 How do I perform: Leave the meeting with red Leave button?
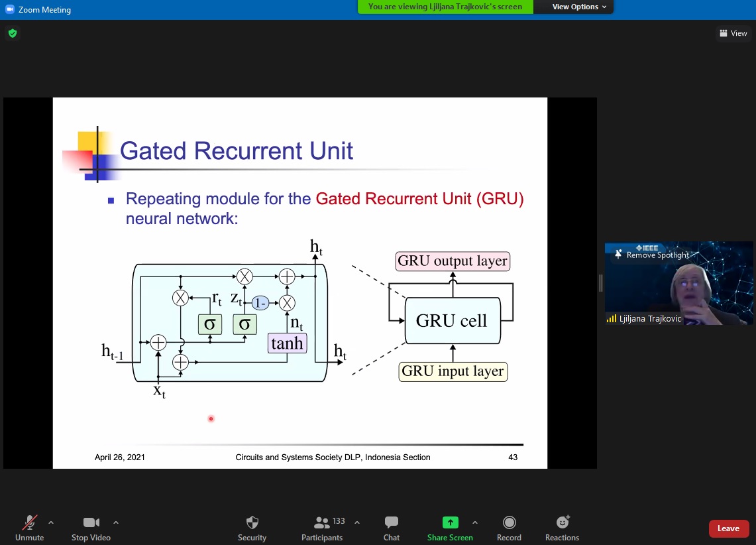(728, 528)
